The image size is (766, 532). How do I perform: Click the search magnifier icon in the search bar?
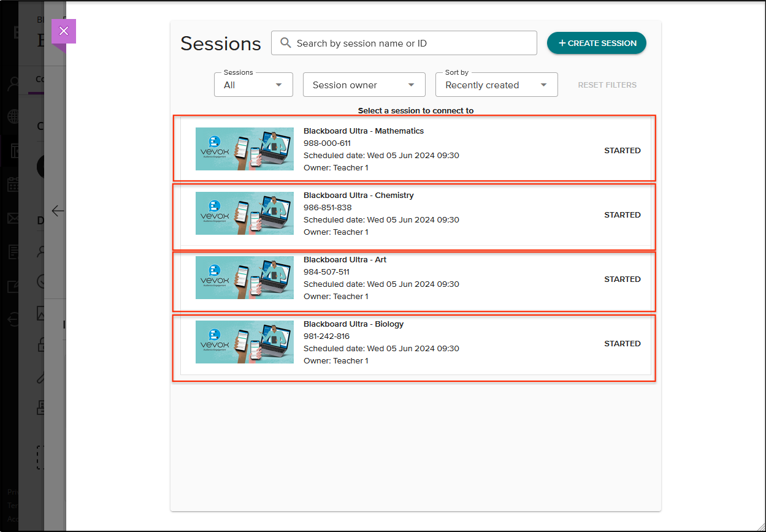point(285,43)
